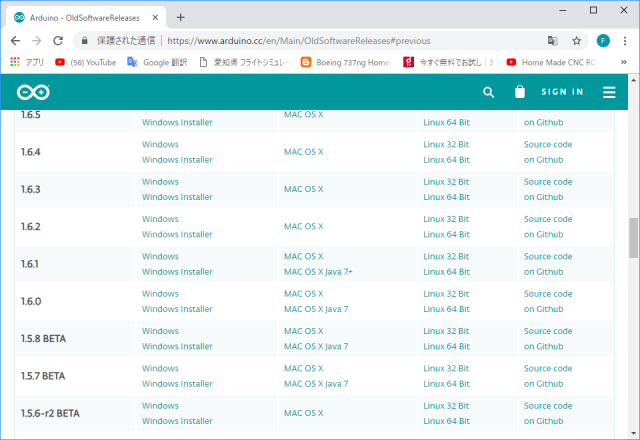
Task: Click the scrollbar up arrow
Action: coord(633,80)
